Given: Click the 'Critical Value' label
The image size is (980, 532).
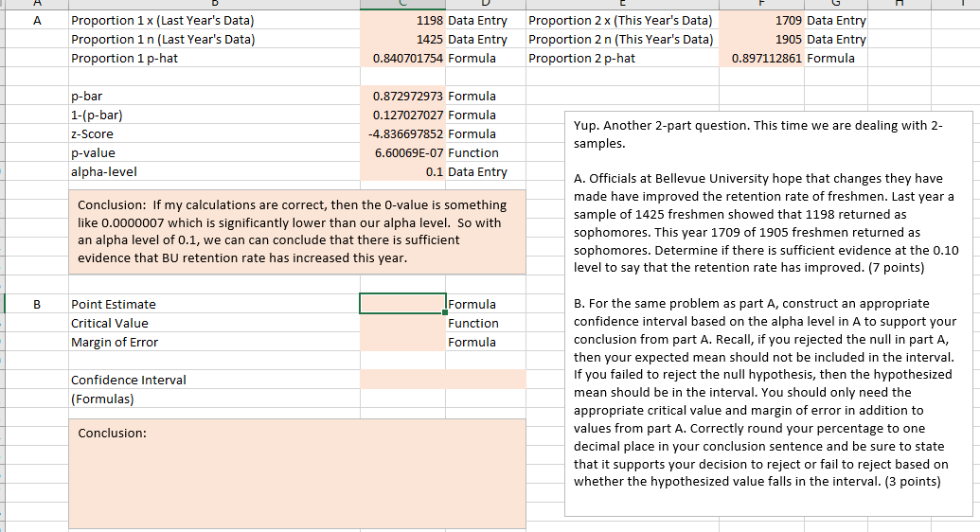Looking at the screenshot, I should (x=110, y=323).
